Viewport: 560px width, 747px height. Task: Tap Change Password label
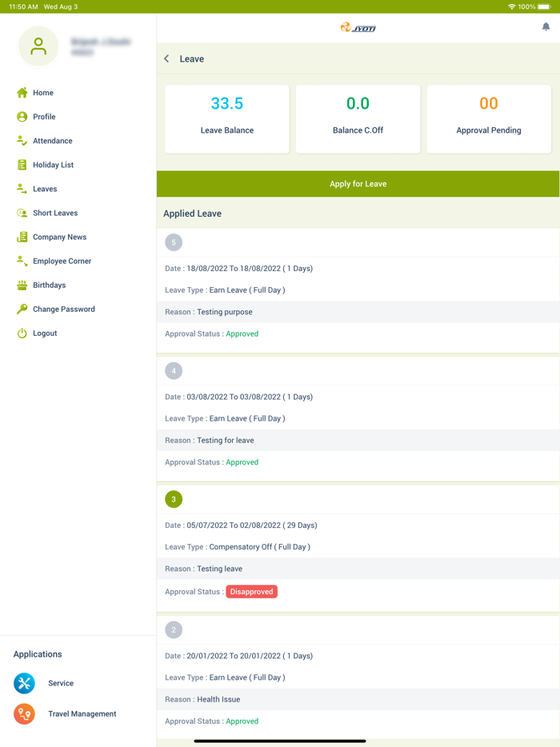64,310
